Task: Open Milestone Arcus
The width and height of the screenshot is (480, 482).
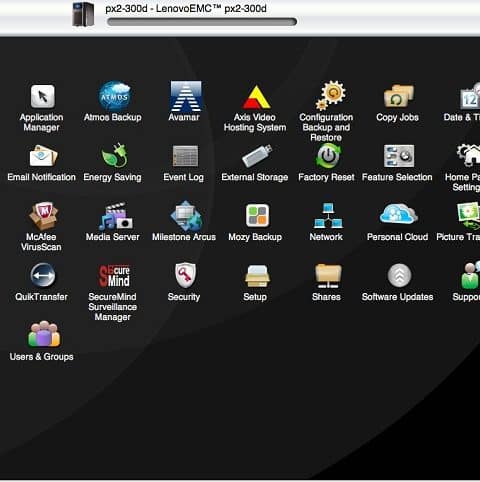Action: point(186,216)
